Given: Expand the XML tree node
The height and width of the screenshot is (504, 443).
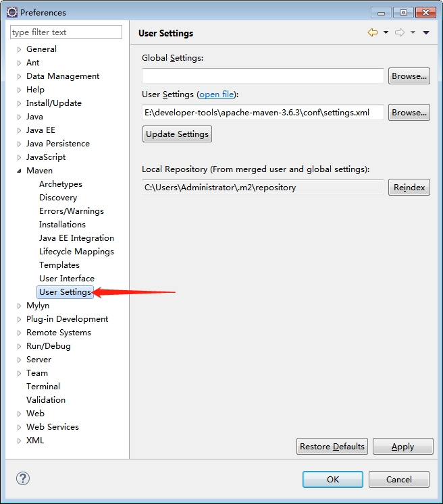Looking at the screenshot, I should tap(19, 441).
